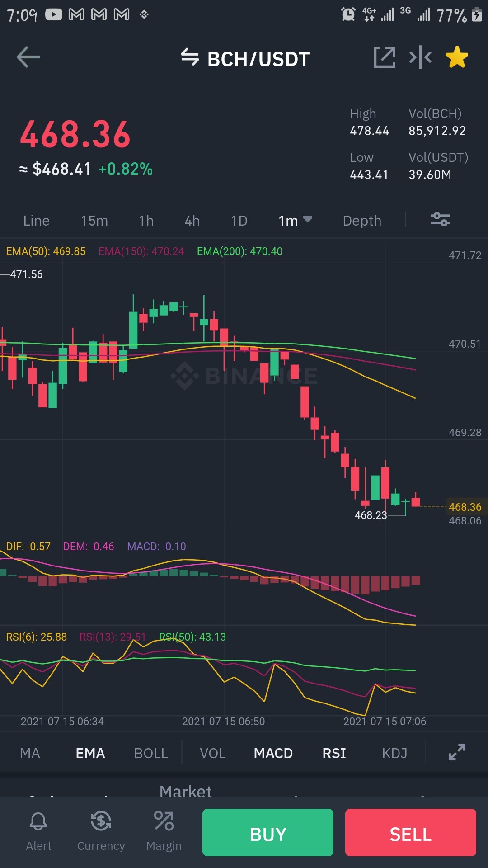Enable the KDJ indicator

394,753
